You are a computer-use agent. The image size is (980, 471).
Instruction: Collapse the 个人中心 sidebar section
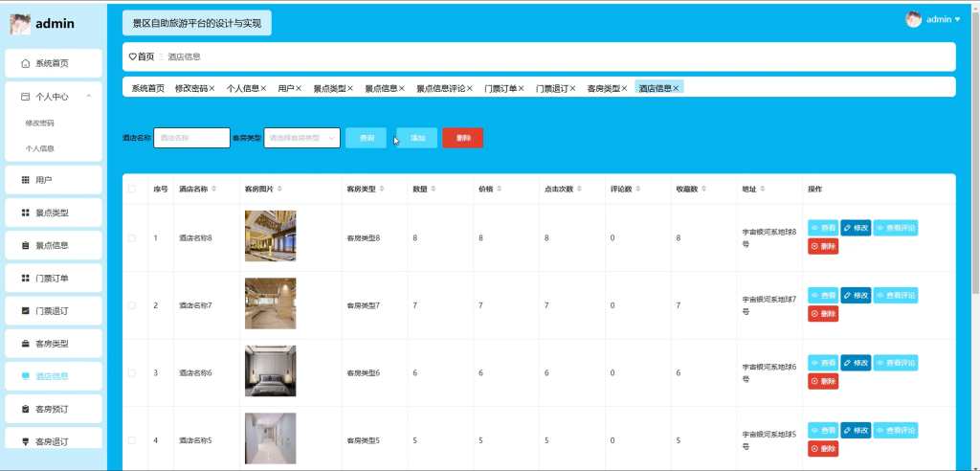pos(89,97)
